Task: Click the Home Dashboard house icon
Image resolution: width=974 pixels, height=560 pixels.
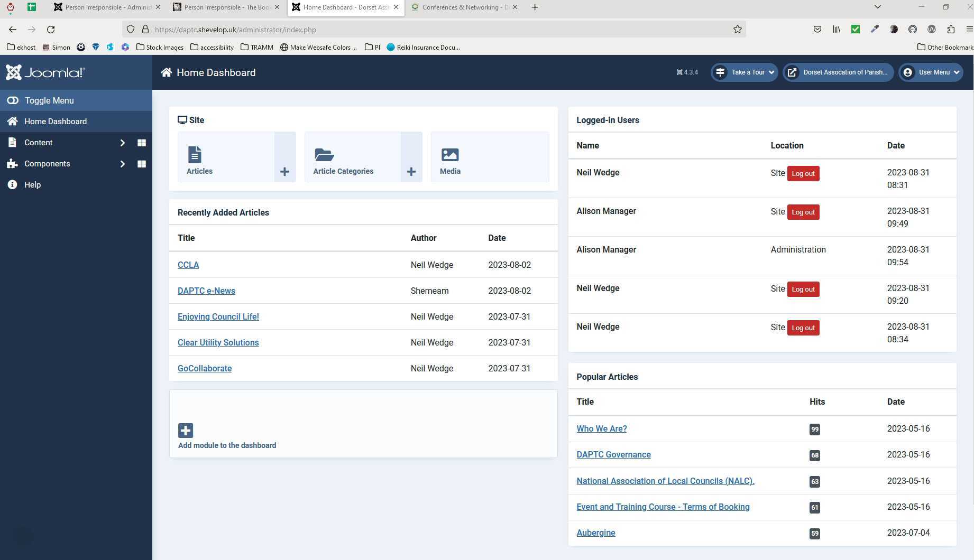Action: [12, 121]
